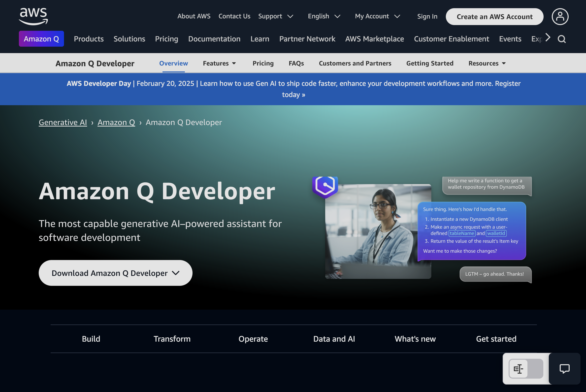This screenshot has height=392, width=586.
Task: Click Create an AWS Account
Action: [494, 17]
